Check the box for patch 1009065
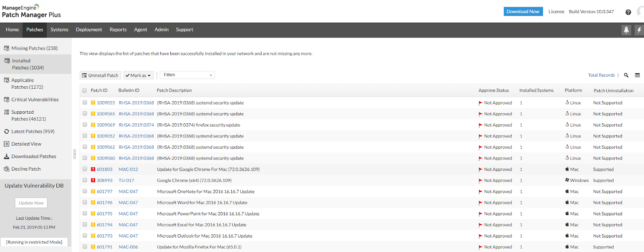644x252 pixels. 85,114
